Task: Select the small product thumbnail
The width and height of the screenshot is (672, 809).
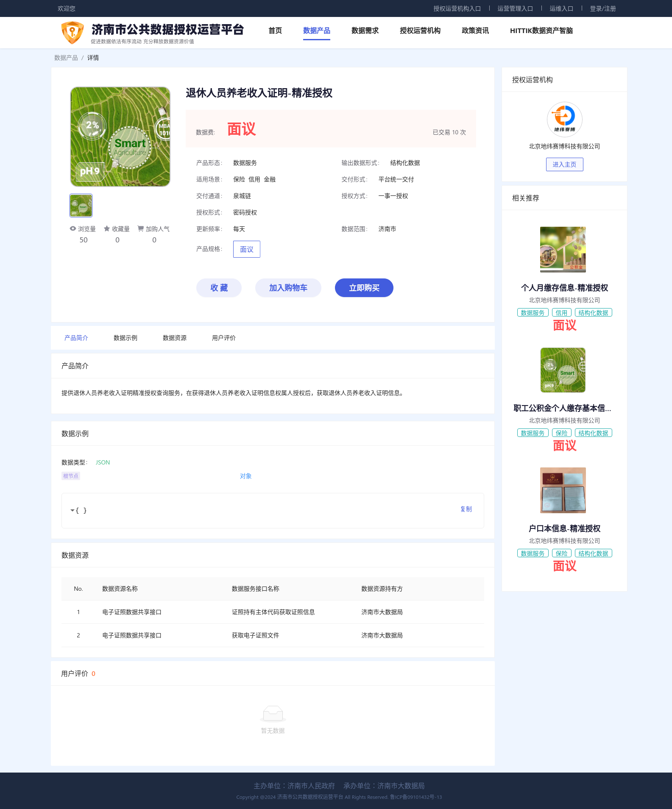Action: (x=81, y=206)
